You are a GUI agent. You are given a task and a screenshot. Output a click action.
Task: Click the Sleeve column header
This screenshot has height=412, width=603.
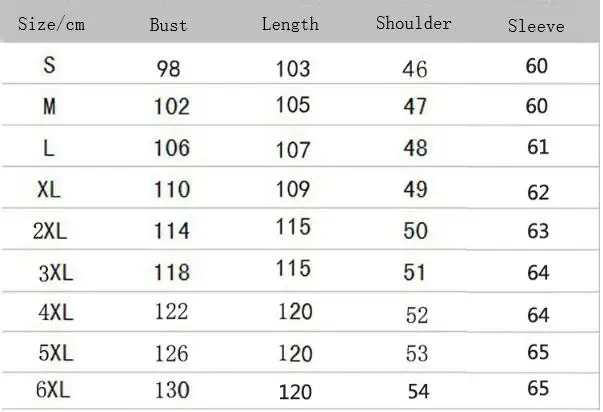(536, 26)
